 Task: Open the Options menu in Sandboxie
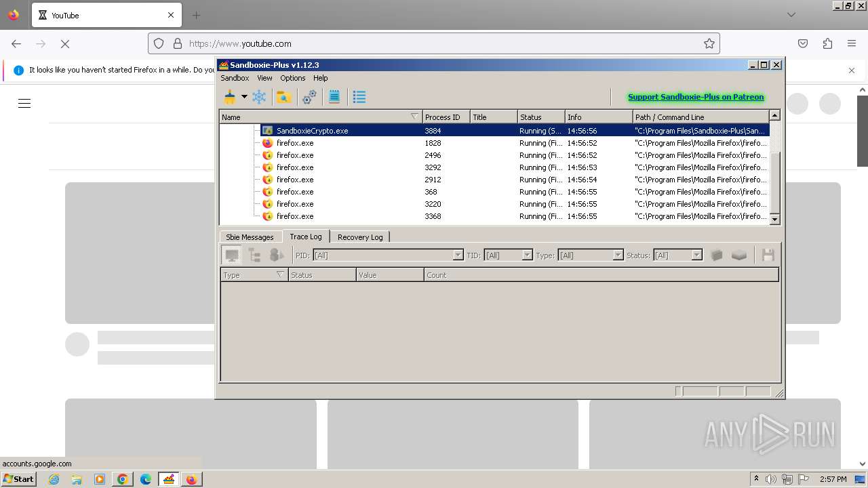[293, 78]
